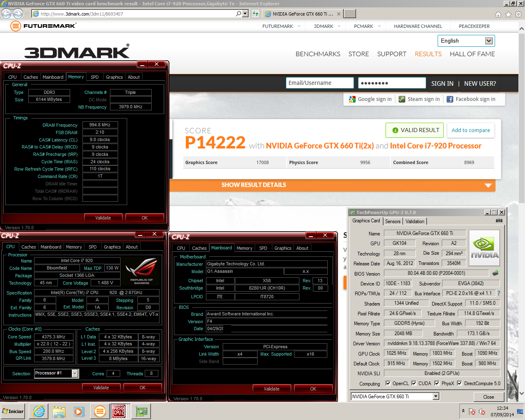Open the RESULTS menu on 3DMark page
The height and width of the screenshot is (420, 525).
[x=428, y=54]
